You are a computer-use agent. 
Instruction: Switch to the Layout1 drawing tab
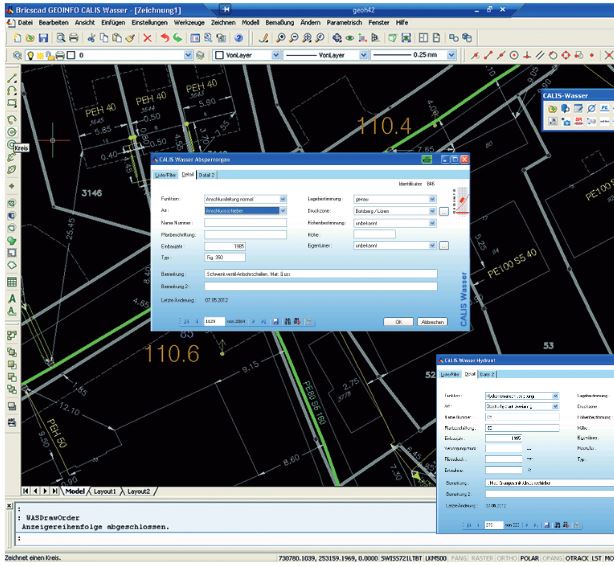click(105, 491)
